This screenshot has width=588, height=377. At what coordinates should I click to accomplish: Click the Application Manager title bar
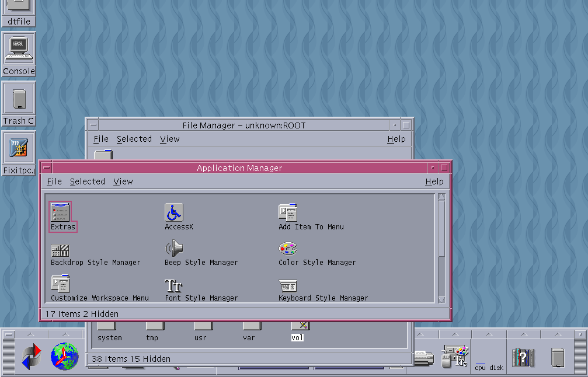click(239, 167)
